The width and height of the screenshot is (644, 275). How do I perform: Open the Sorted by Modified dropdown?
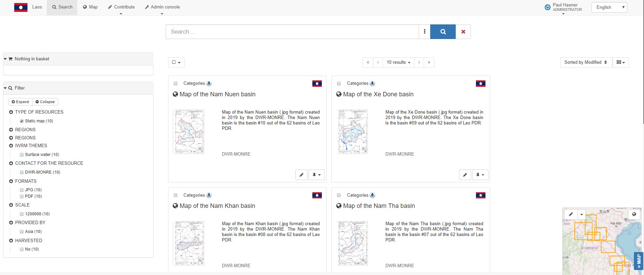point(585,62)
